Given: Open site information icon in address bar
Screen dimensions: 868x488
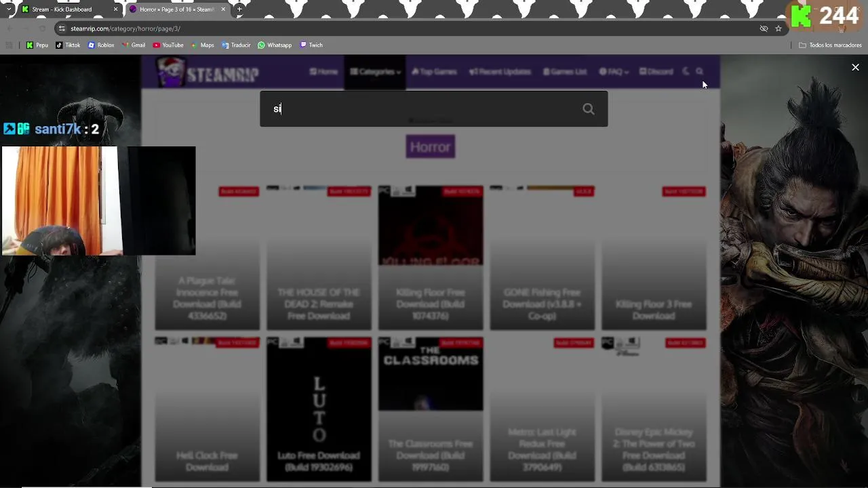Looking at the screenshot, I should click(x=62, y=28).
